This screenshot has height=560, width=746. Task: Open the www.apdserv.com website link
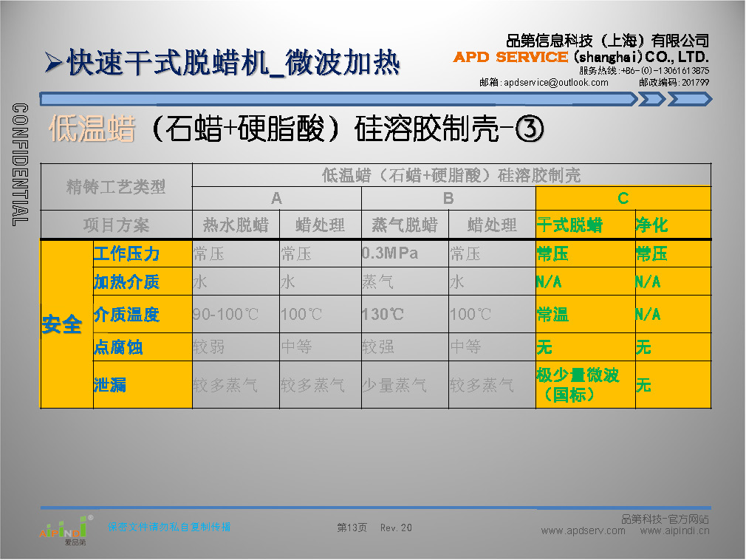pos(583,530)
